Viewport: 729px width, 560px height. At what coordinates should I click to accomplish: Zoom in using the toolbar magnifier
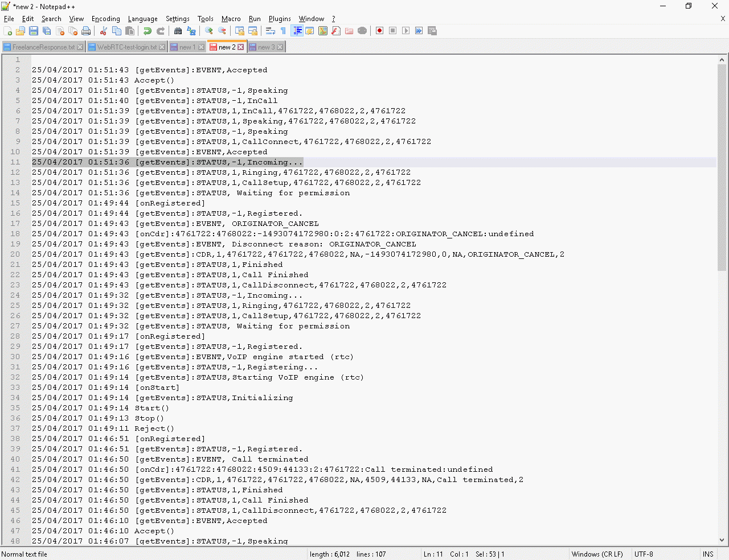tap(209, 31)
